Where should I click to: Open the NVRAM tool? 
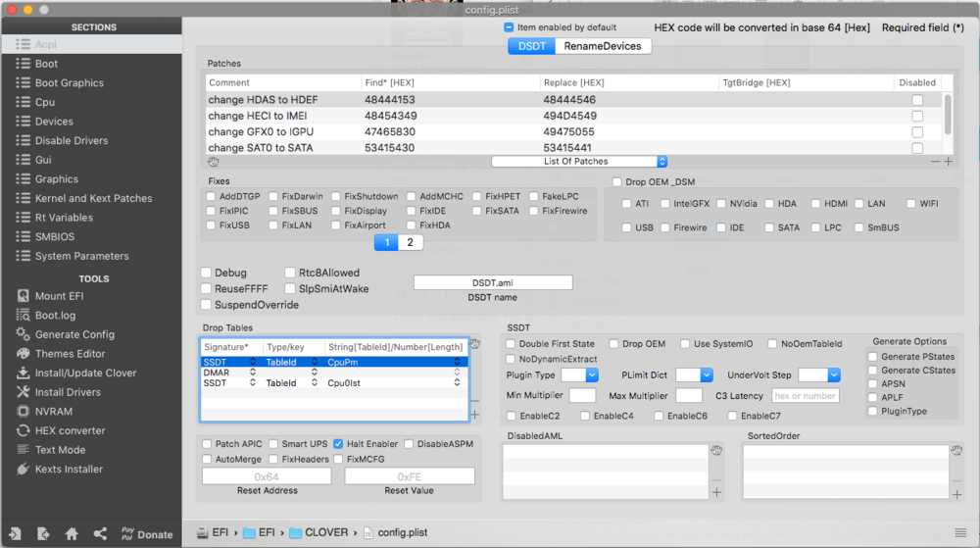click(54, 412)
